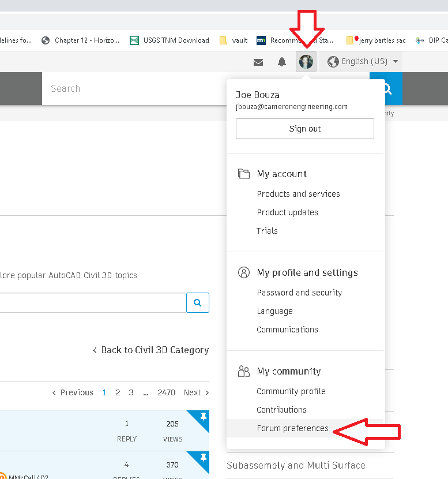The image size is (448, 479).
Task: Click the My account folder icon
Action: pyautogui.click(x=243, y=174)
